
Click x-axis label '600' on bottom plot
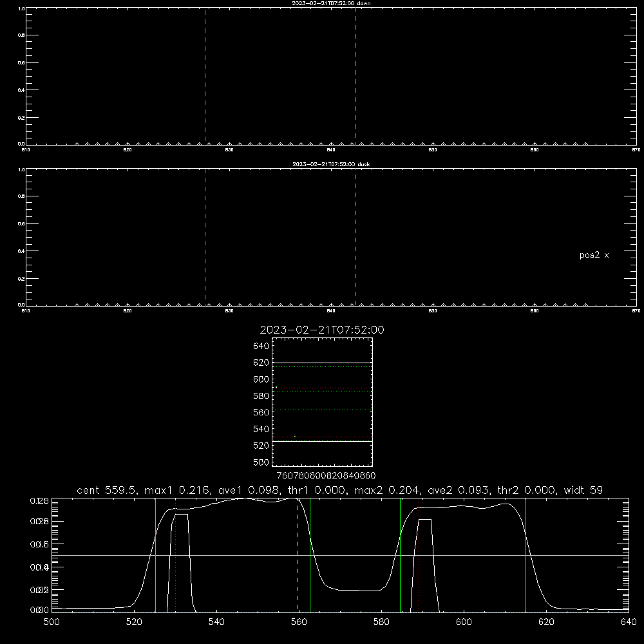click(x=464, y=622)
